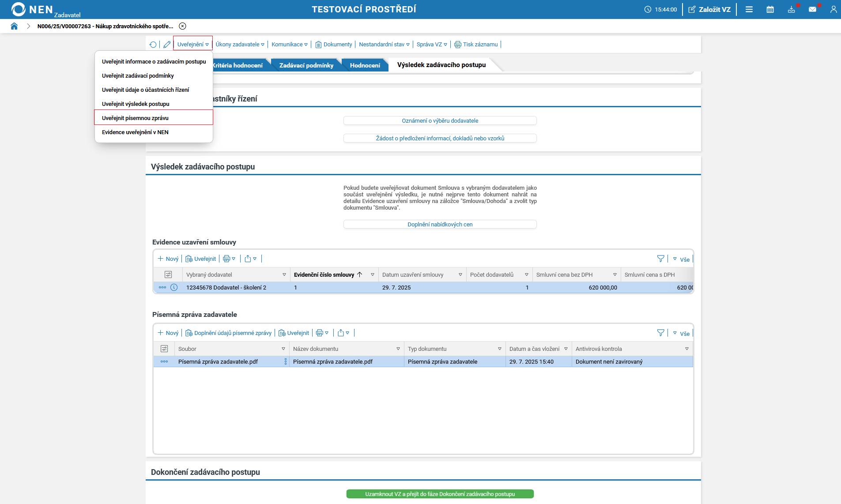The height and width of the screenshot is (504, 841).
Task: Click the pencil edit icon
Action: tap(167, 45)
